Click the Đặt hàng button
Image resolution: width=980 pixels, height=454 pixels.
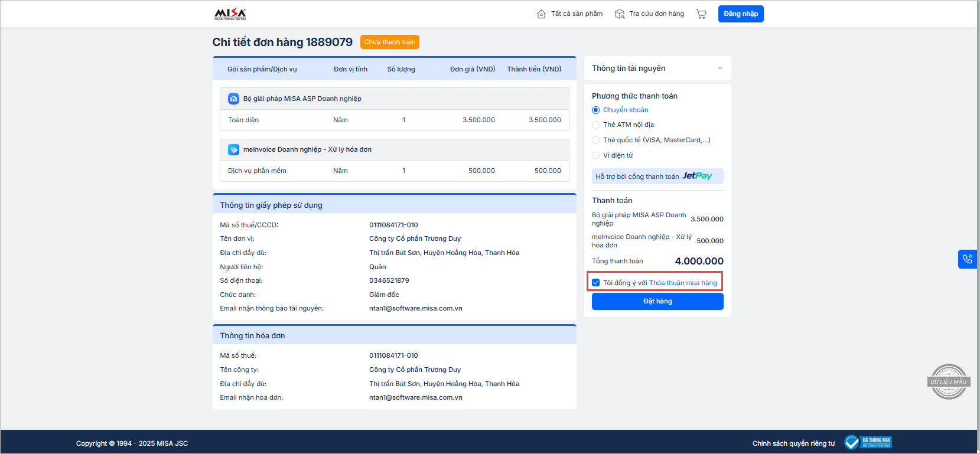click(x=657, y=301)
